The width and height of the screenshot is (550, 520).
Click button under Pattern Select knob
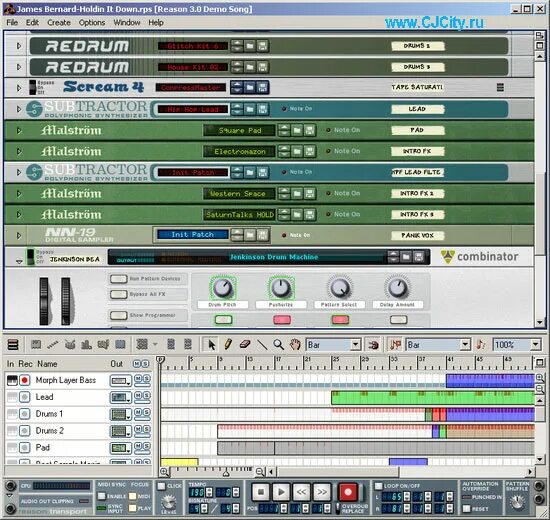(x=340, y=320)
